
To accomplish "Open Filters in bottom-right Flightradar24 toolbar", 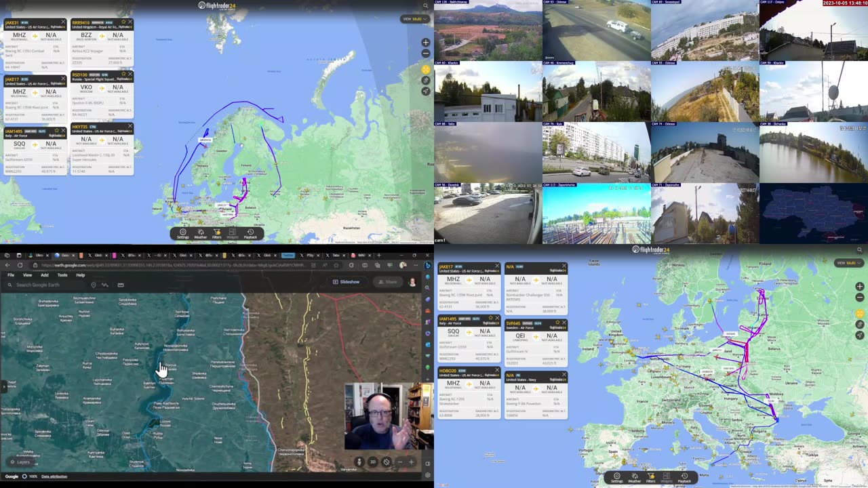I will 650,477.
